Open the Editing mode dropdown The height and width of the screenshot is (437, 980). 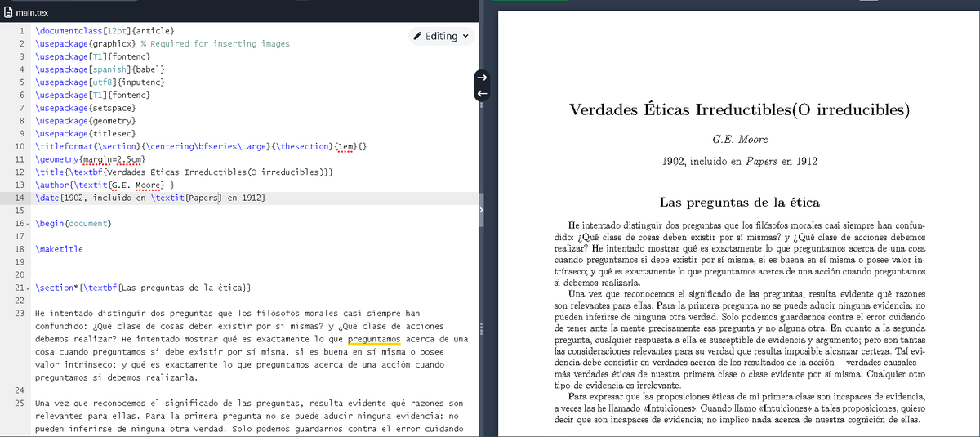442,36
